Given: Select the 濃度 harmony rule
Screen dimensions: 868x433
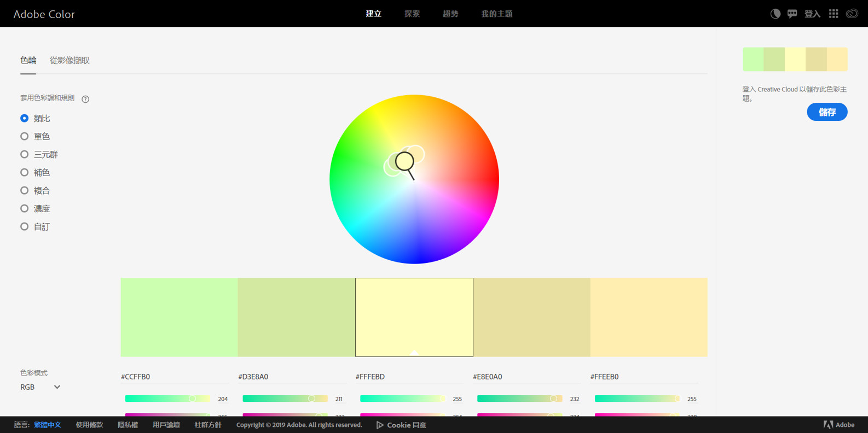Looking at the screenshot, I should (x=36, y=208).
